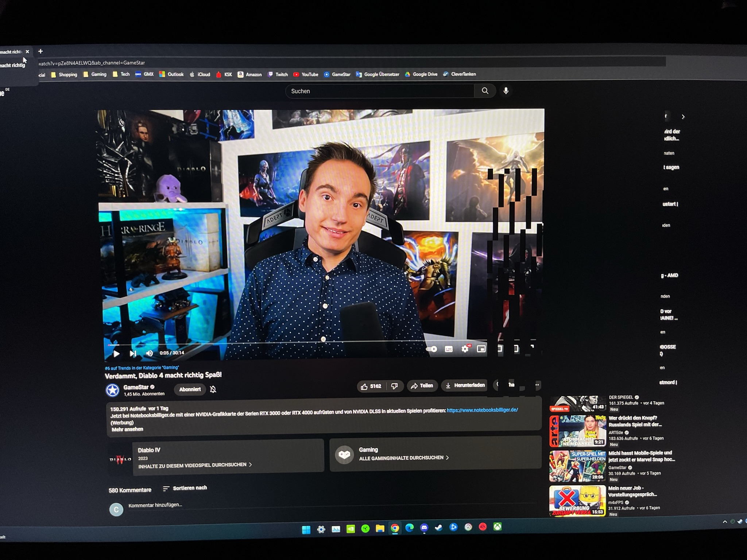Click the video progress bar
This screenshot has width=747, height=560.
292,343
